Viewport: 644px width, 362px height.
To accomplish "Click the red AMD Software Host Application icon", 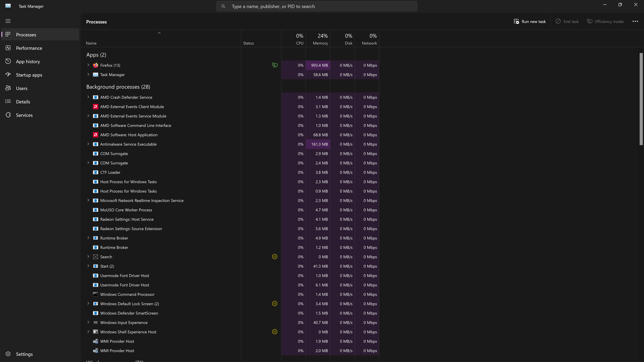I will point(95,135).
